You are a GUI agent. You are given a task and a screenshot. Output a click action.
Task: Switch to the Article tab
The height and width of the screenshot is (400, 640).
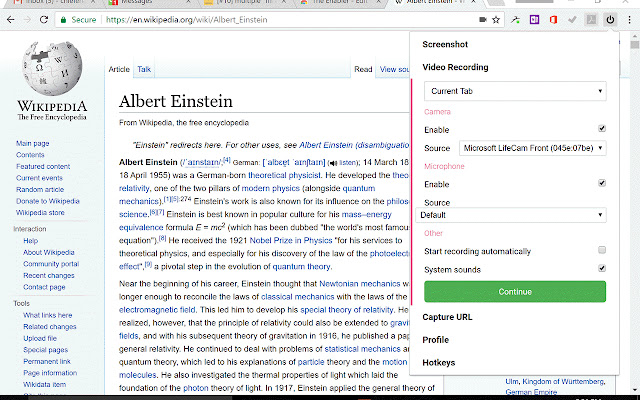tap(119, 69)
